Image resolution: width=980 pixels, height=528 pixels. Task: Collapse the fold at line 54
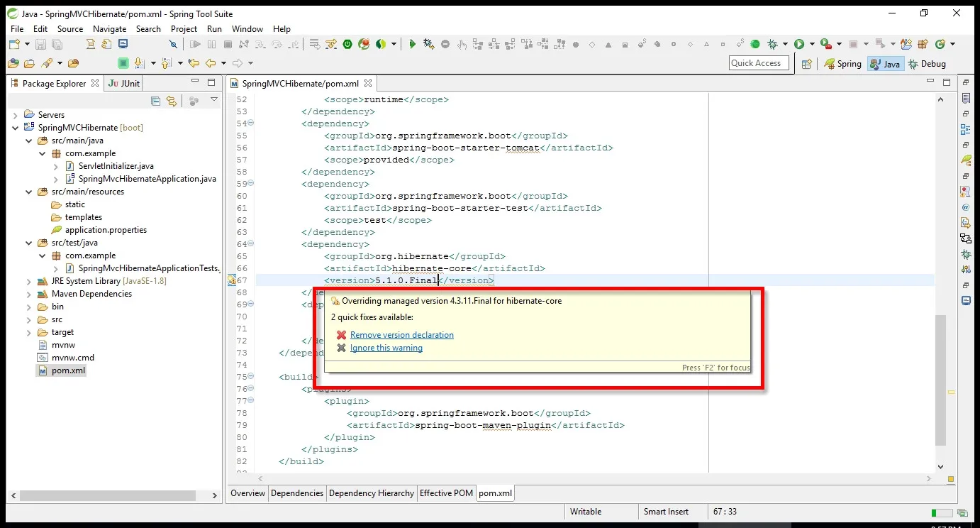(251, 123)
